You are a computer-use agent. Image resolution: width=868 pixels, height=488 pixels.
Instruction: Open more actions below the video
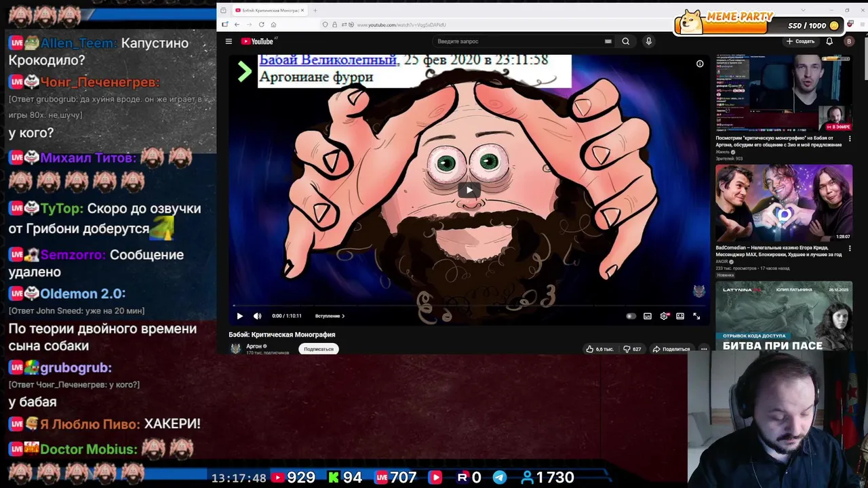point(704,349)
